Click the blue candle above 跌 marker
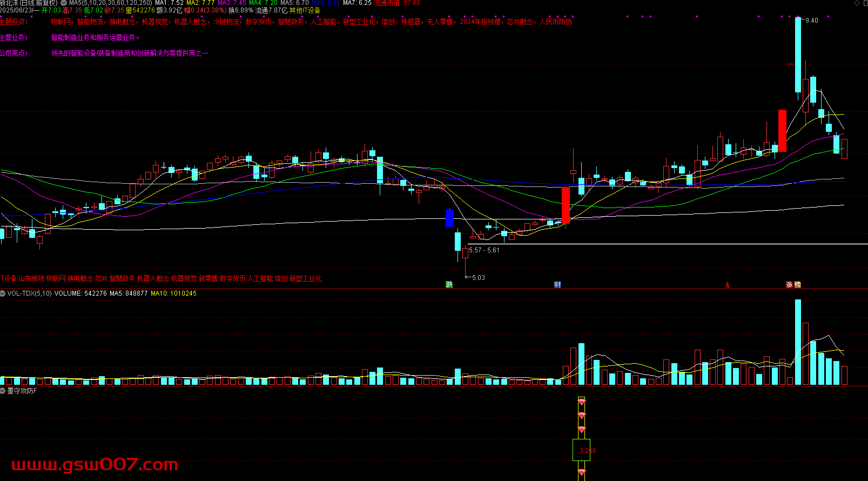 (x=449, y=218)
